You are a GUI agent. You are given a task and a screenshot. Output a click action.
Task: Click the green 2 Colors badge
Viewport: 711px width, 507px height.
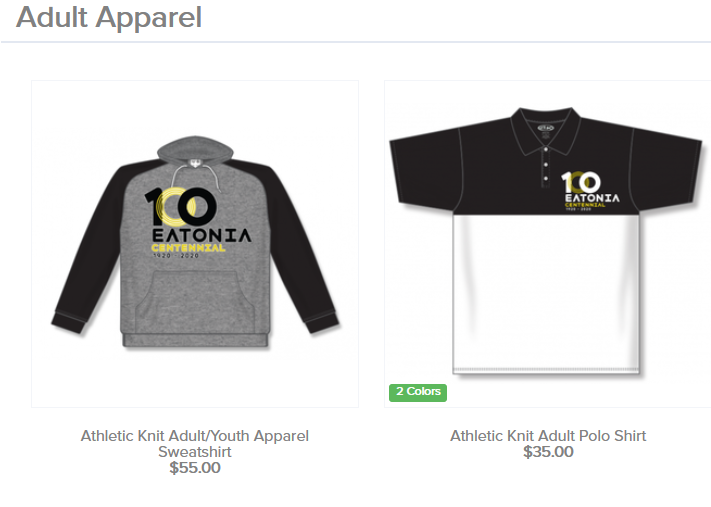[418, 392]
